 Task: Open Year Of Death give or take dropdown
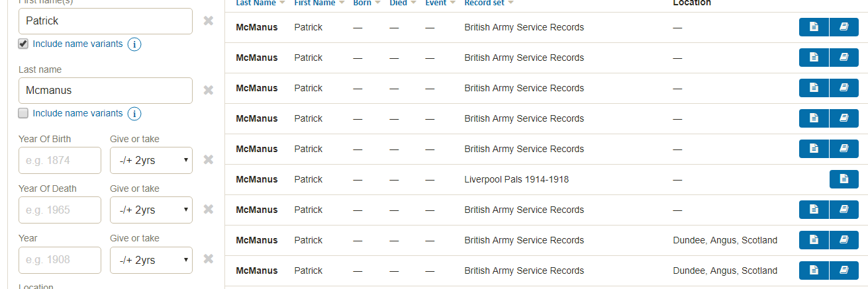[x=151, y=210]
